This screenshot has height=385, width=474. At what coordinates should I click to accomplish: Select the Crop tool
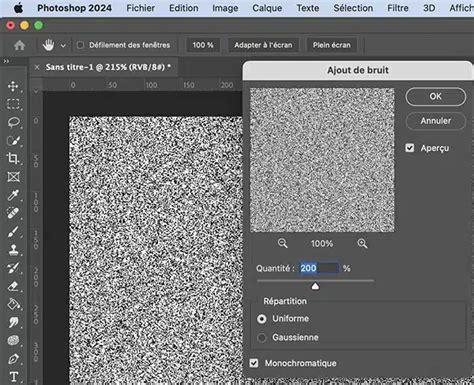click(x=13, y=159)
